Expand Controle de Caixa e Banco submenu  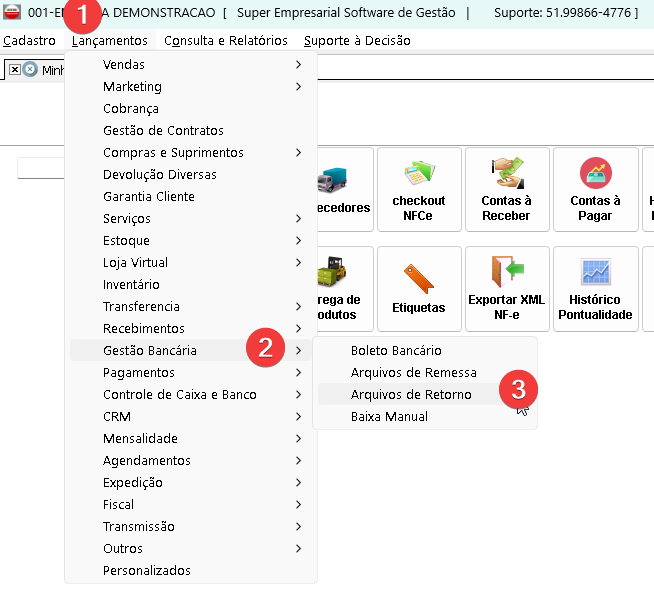coord(191,394)
